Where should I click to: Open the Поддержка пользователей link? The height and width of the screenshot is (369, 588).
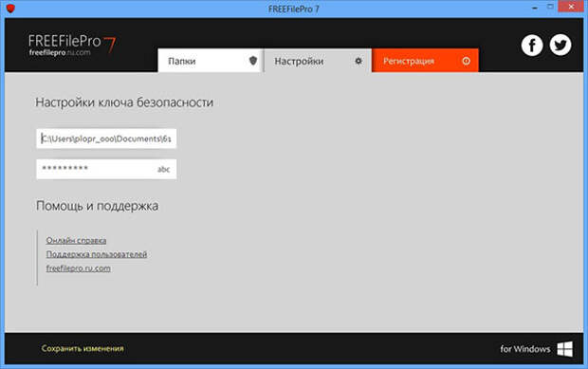97,254
